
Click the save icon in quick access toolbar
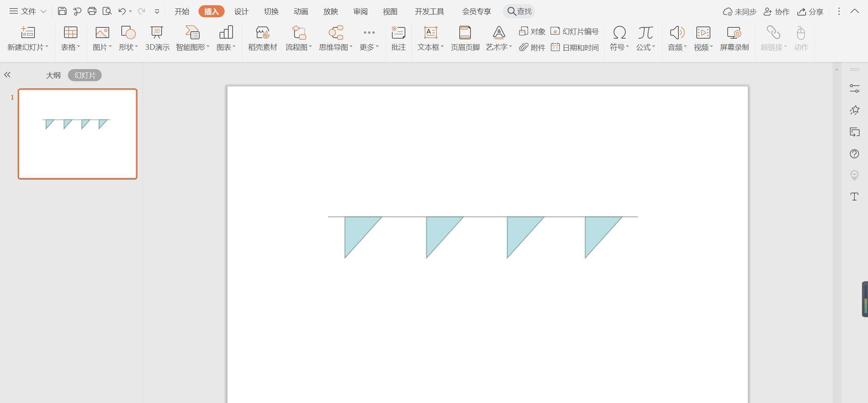coord(62,11)
